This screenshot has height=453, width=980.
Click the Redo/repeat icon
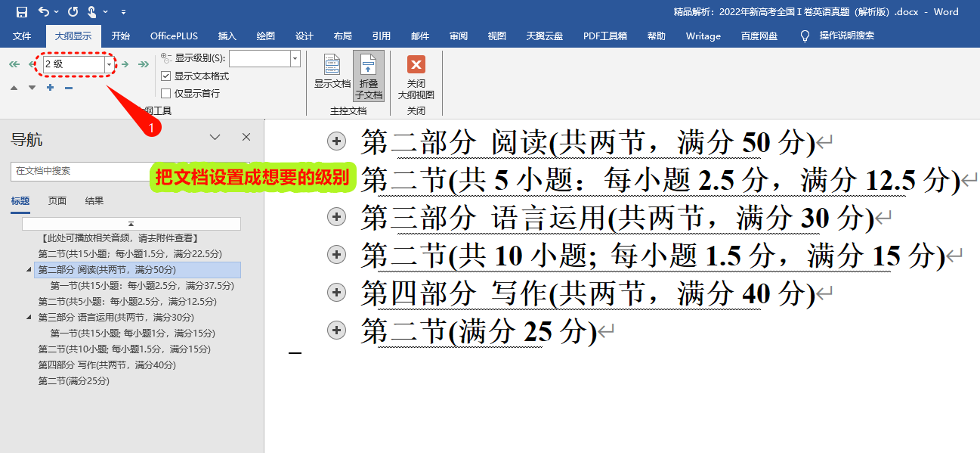pos(73,11)
